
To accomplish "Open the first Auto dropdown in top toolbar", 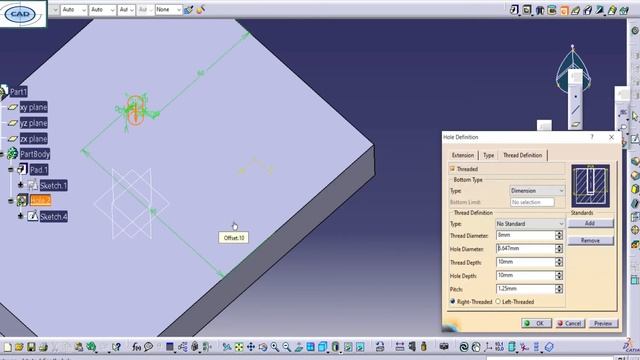I will coord(74,9).
